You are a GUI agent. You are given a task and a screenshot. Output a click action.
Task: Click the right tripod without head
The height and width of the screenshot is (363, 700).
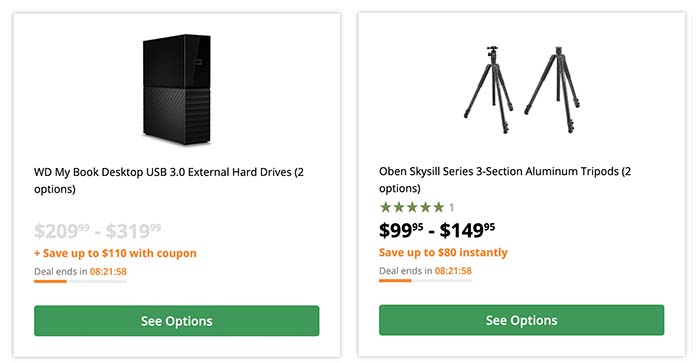553,89
